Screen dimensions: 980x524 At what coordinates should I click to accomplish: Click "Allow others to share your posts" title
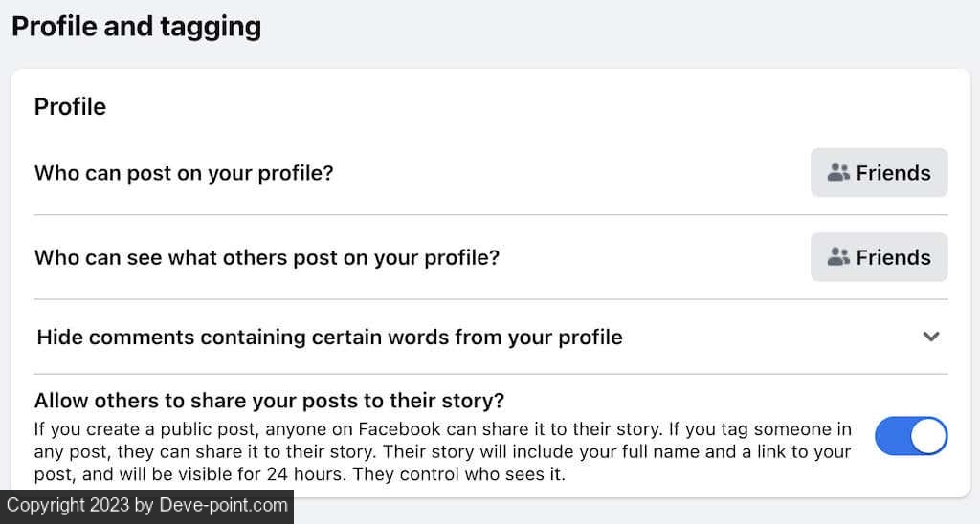(269, 400)
